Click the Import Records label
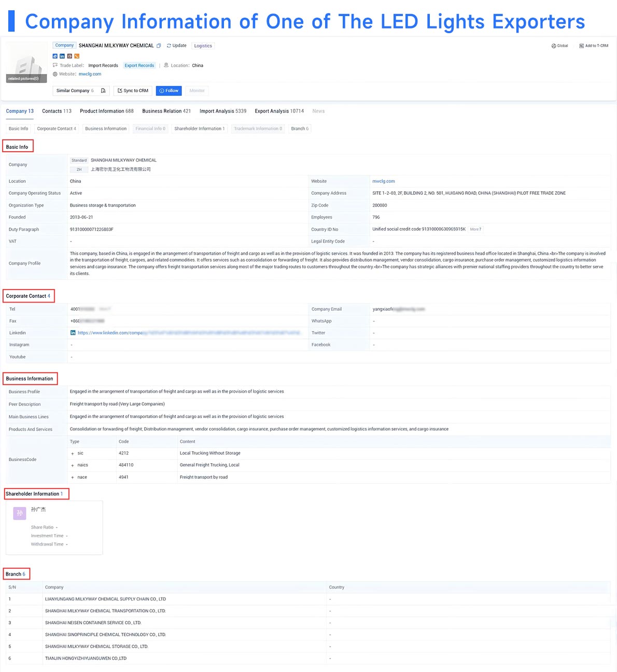 [103, 65]
